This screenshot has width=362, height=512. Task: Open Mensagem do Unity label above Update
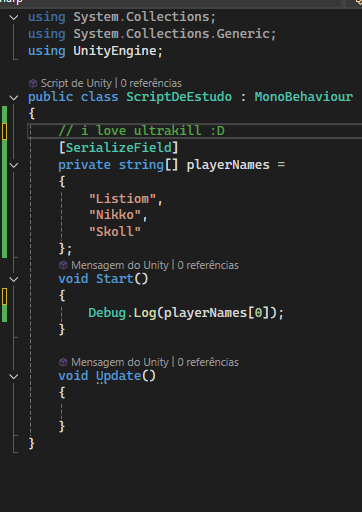(120, 362)
